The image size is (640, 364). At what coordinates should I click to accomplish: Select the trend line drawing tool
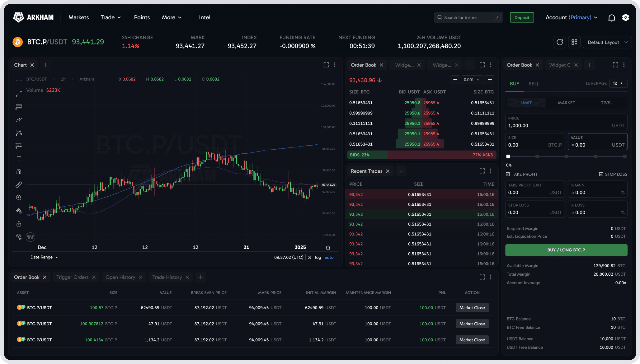tap(19, 94)
